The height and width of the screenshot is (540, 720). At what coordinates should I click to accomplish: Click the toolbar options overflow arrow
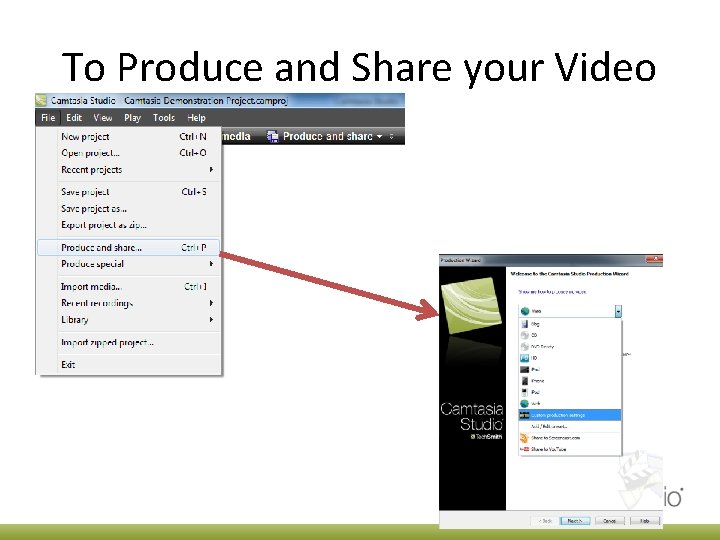tap(392, 136)
